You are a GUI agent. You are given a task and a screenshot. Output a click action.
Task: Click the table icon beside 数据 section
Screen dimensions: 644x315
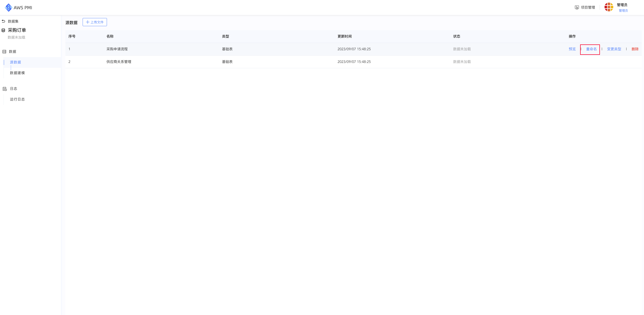[4, 52]
